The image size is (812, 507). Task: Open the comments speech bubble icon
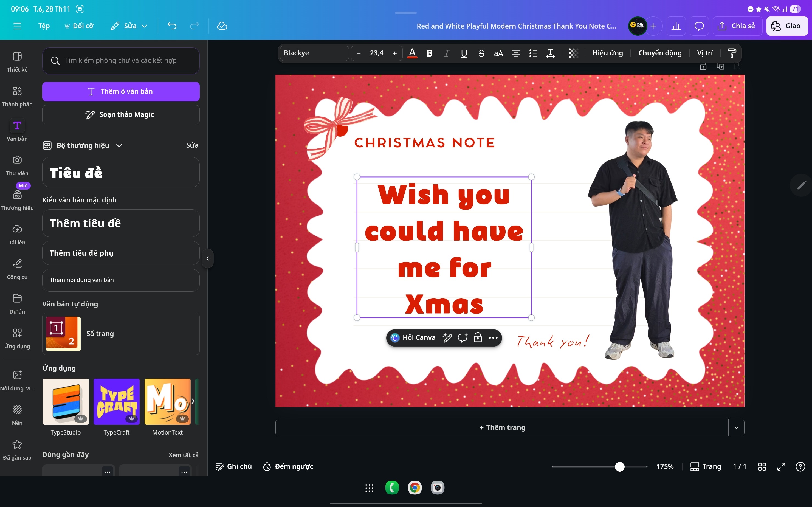click(699, 26)
